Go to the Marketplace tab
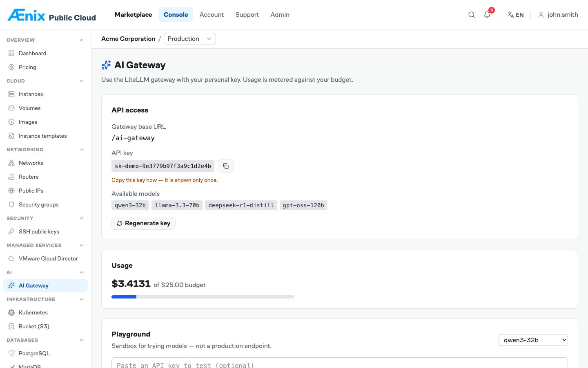The height and width of the screenshot is (368, 588). pos(133,15)
